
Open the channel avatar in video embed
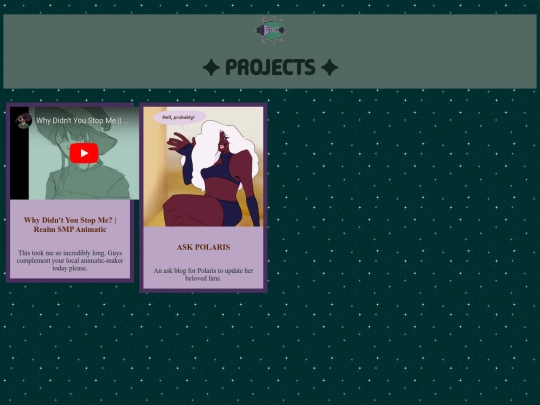click(x=23, y=121)
